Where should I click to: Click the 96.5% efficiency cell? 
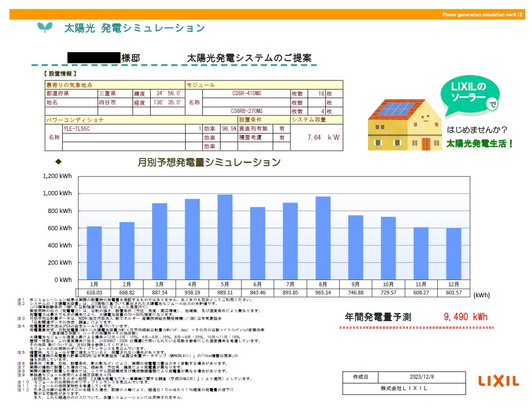pyautogui.click(x=229, y=129)
